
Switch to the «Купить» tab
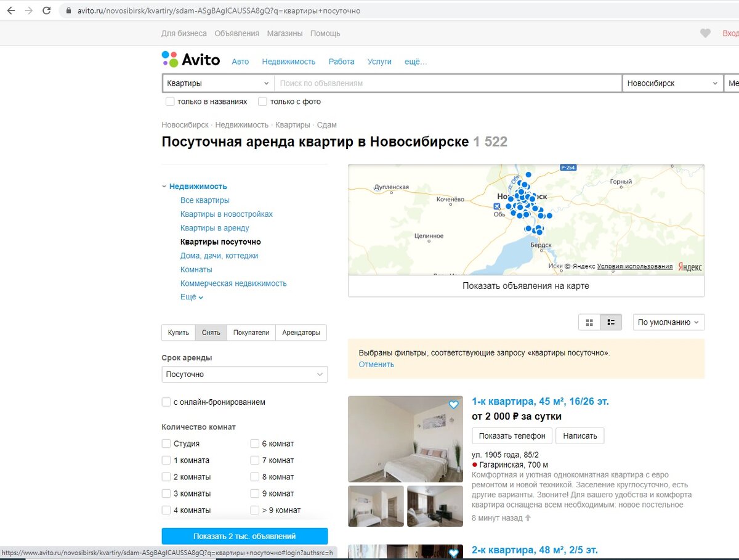point(178,332)
